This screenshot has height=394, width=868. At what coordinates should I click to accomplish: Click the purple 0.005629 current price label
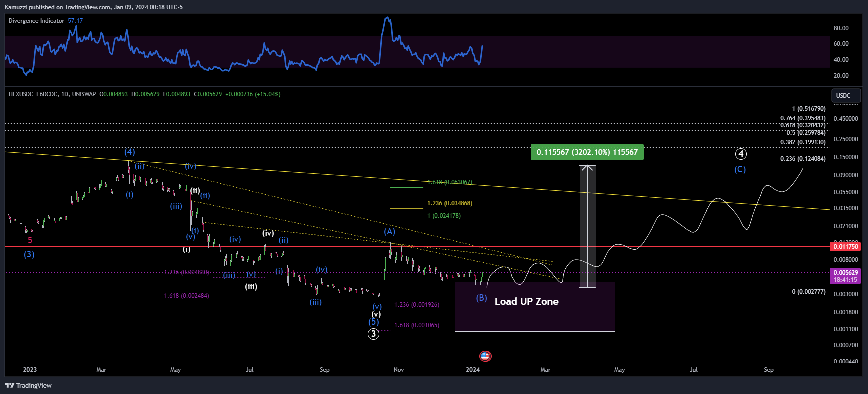coord(845,276)
